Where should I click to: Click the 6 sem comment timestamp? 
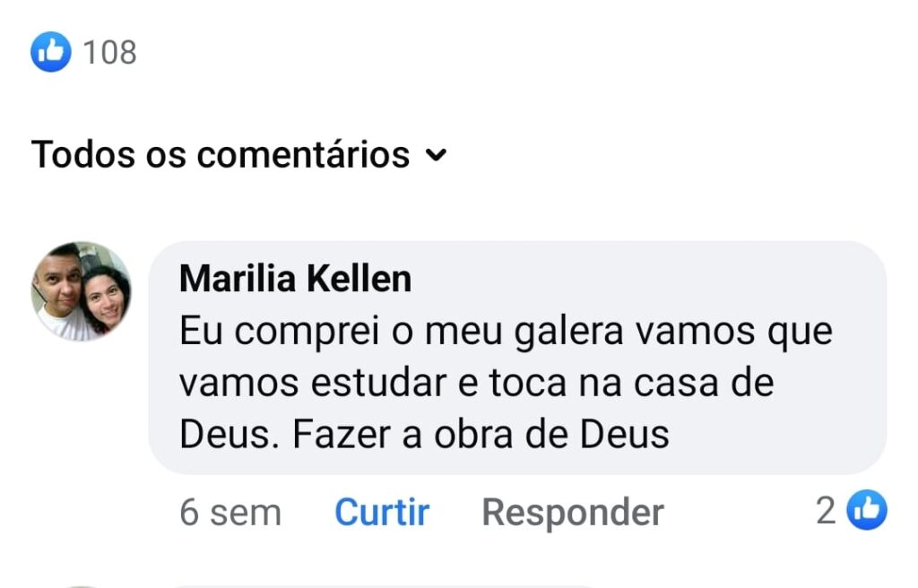[230, 513]
